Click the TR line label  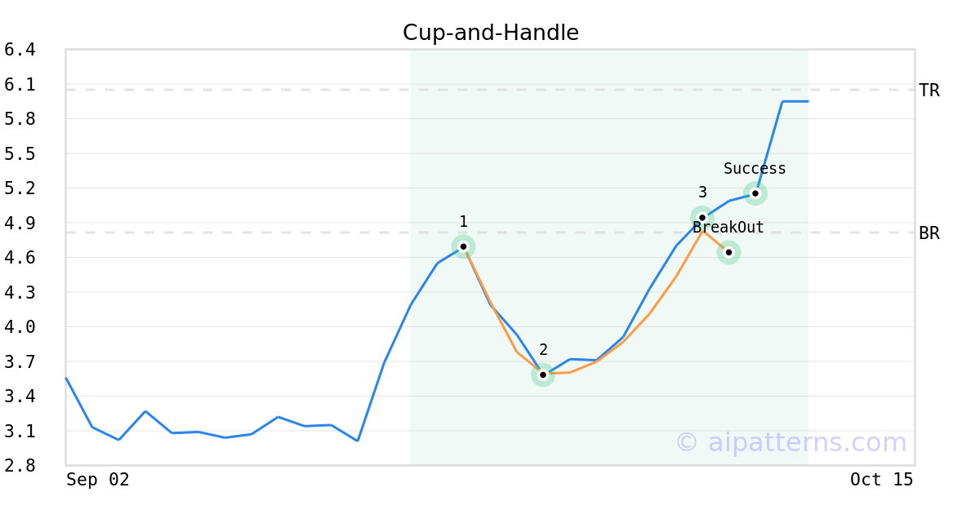point(929,91)
